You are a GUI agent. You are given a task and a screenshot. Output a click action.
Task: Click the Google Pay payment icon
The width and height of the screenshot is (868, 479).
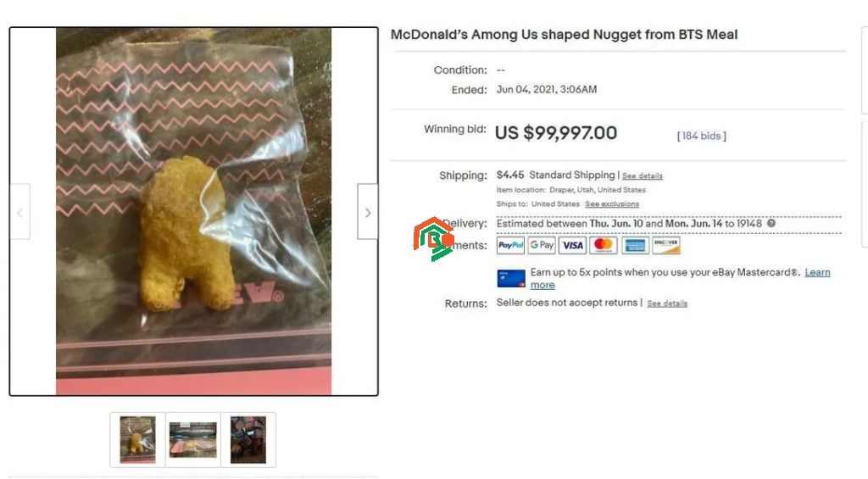point(542,245)
